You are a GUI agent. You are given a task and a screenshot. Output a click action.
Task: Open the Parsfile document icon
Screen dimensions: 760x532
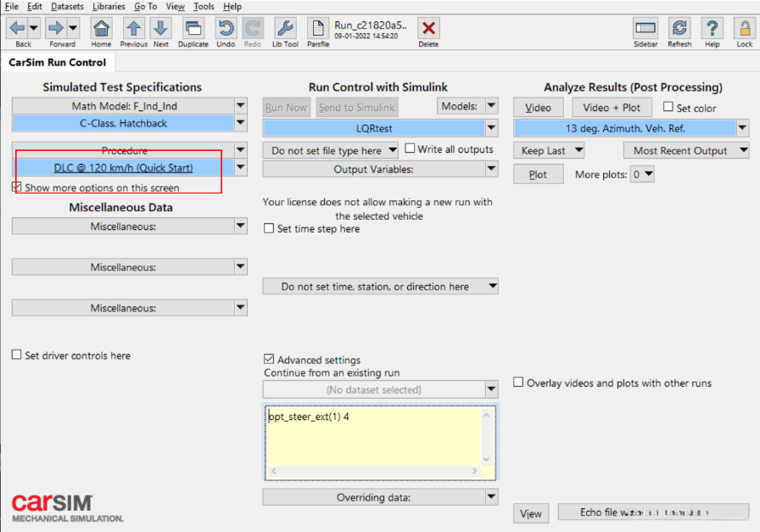pos(318,28)
